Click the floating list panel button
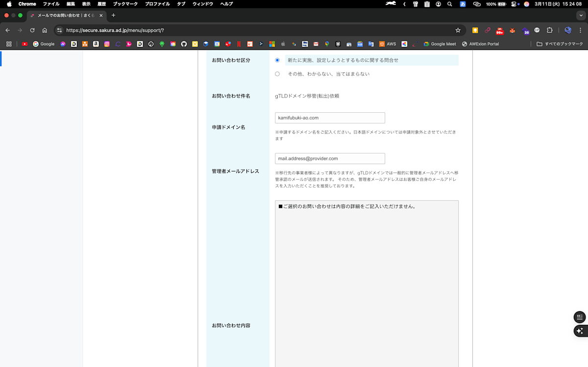The image size is (588, 367). (x=580, y=317)
